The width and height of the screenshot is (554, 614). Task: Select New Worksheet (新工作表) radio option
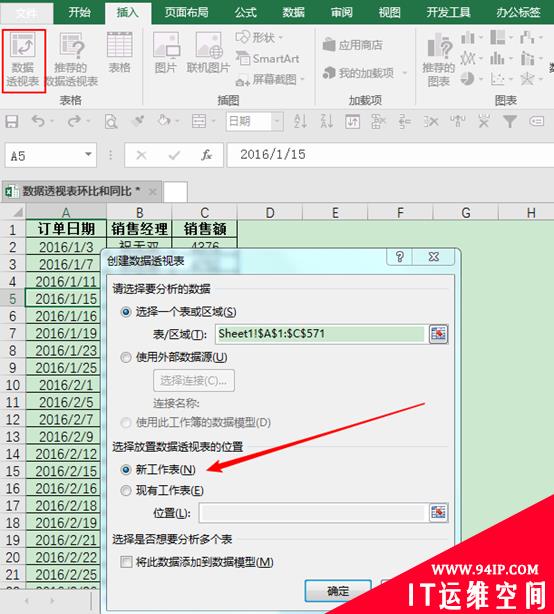(x=159, y=470)
